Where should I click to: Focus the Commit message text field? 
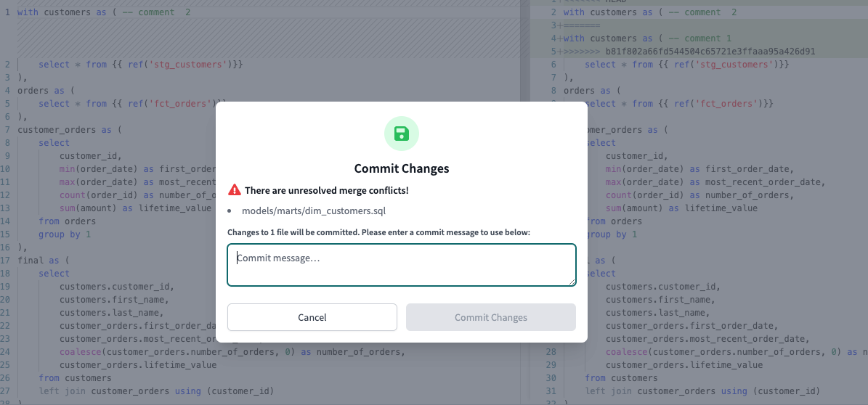click(401, 265)
